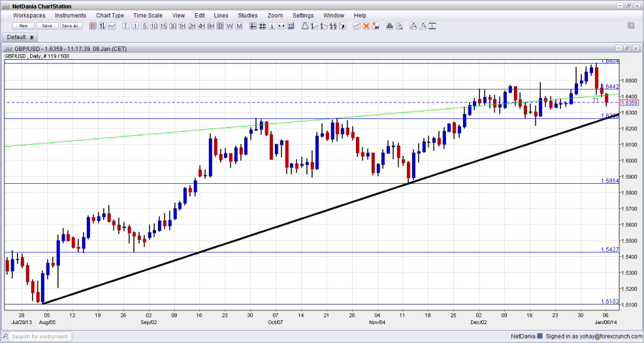Viewport: 644px width, 343px height.
Task: Toggle the crosshair cursor tool
Action: pyautogui.click(x=253, y=26)
